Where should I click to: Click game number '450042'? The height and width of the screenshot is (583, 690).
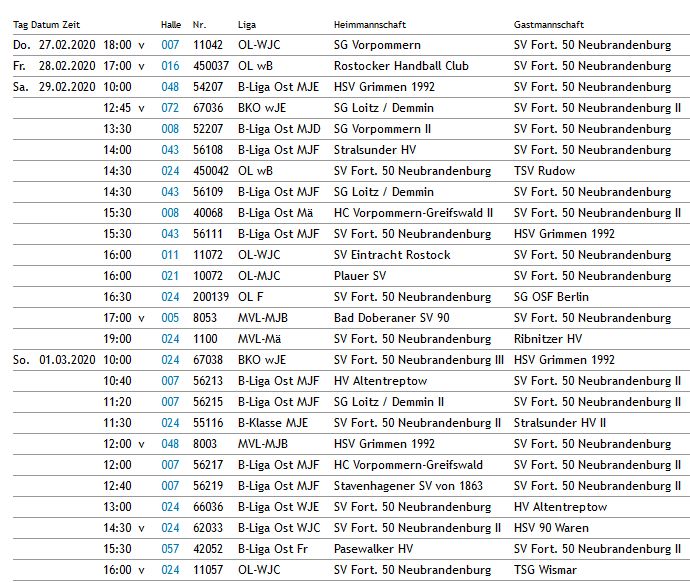point(211,171)
